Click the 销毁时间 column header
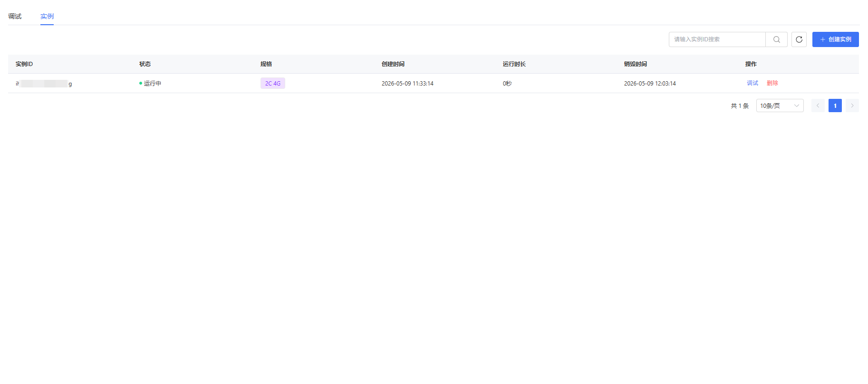This screenshot has width=868, height=384. [x=636, y=64]
